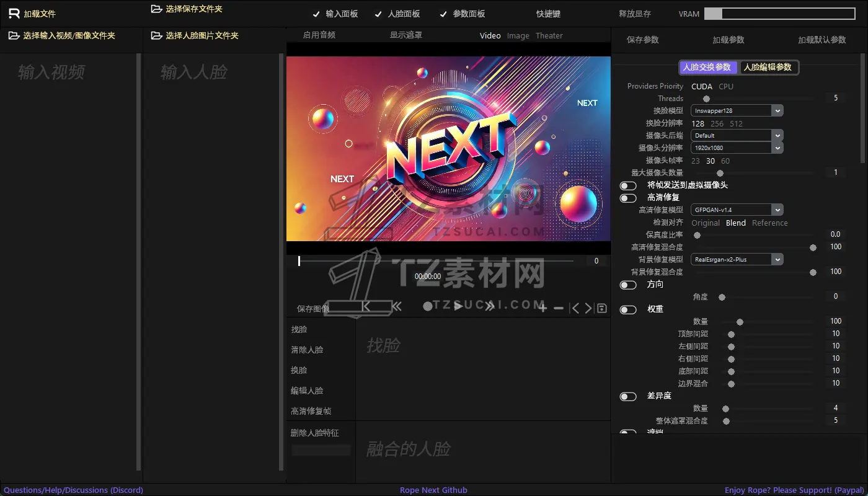Screen dimensions: 868x496
Task: Click the 删除人脸特征 button
Action: coord(315,433)
